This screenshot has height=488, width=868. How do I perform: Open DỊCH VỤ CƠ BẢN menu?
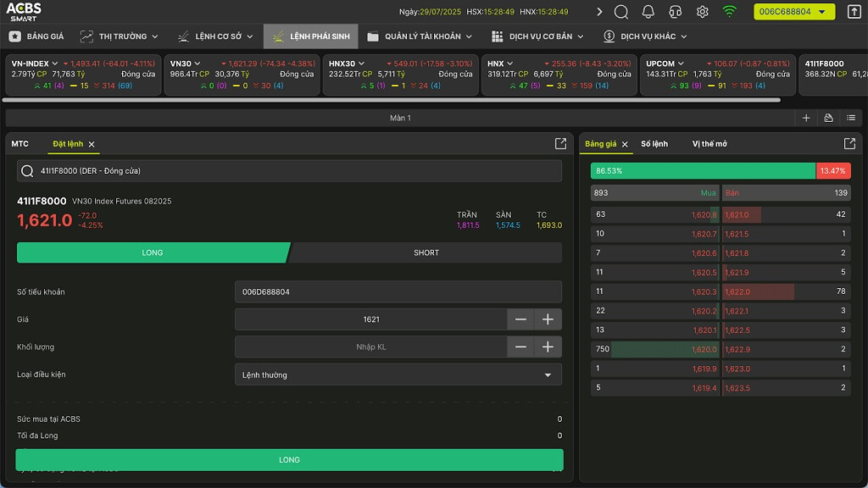click(537, 36)
